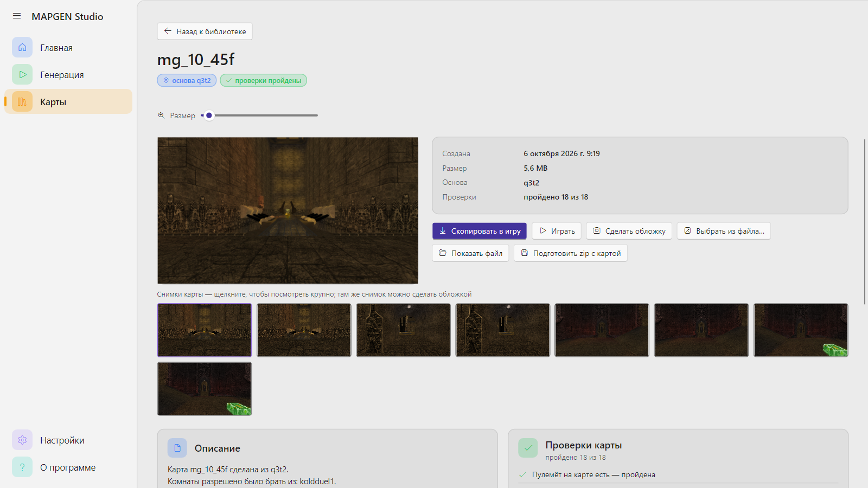Click Сделать обложку button
This screenshot has height=488, width=868.
point(629,231)
